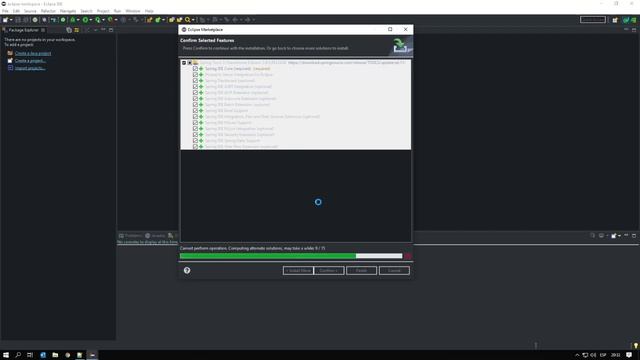Click the Import projects... link
The width and height of the screenshot is (640, 360).
click(x=30, y=68)
